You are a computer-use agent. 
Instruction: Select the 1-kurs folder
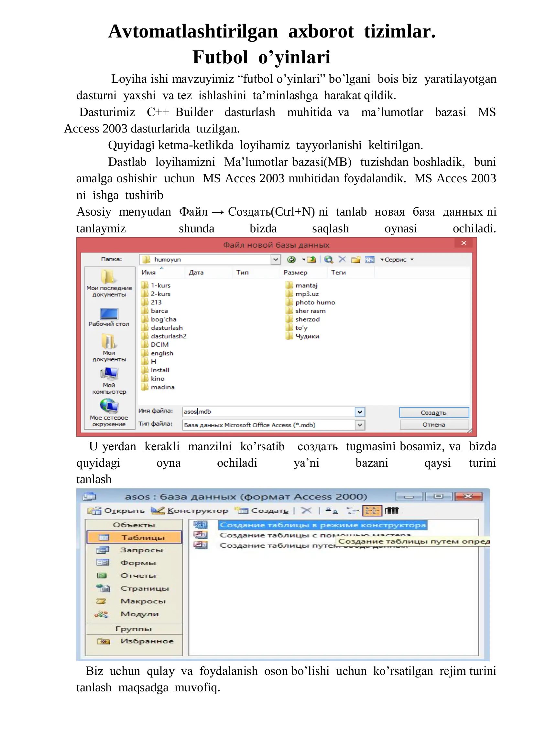coord(156,285)
